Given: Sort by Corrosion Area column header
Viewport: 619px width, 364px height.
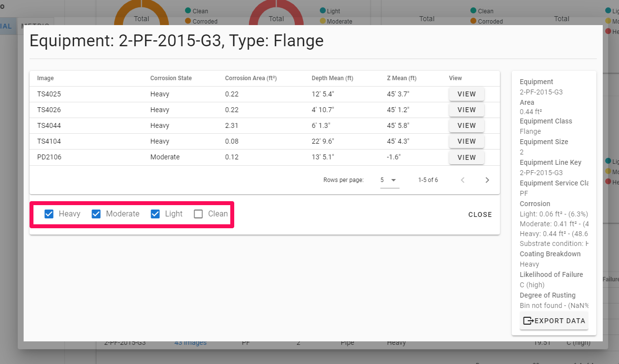Looking at the screenshot, I should click(250, 78).
